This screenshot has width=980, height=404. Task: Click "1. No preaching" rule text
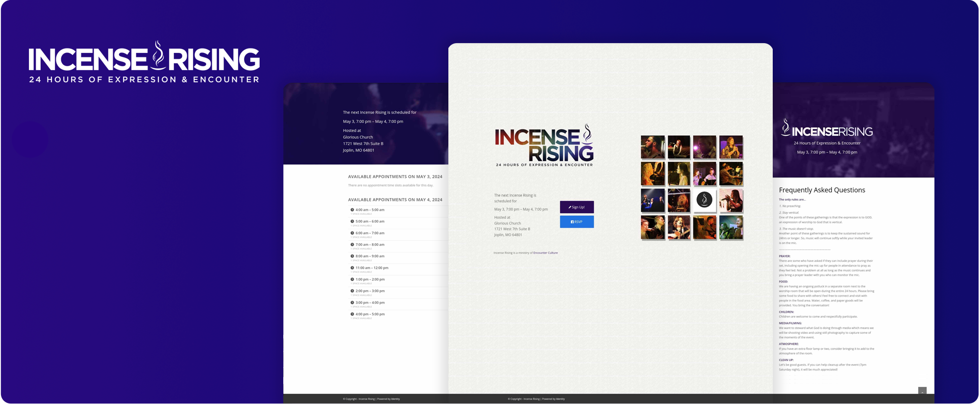point(789,206)
